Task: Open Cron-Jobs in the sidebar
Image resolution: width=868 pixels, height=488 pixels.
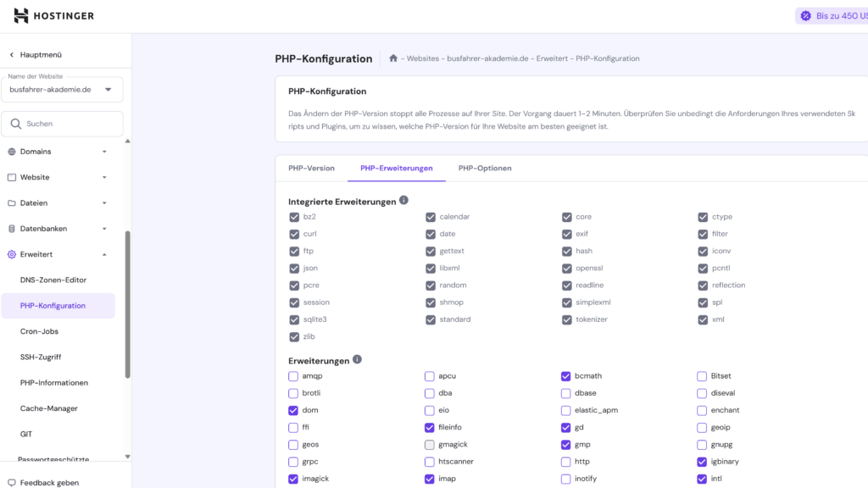Action: click(39, 331)
